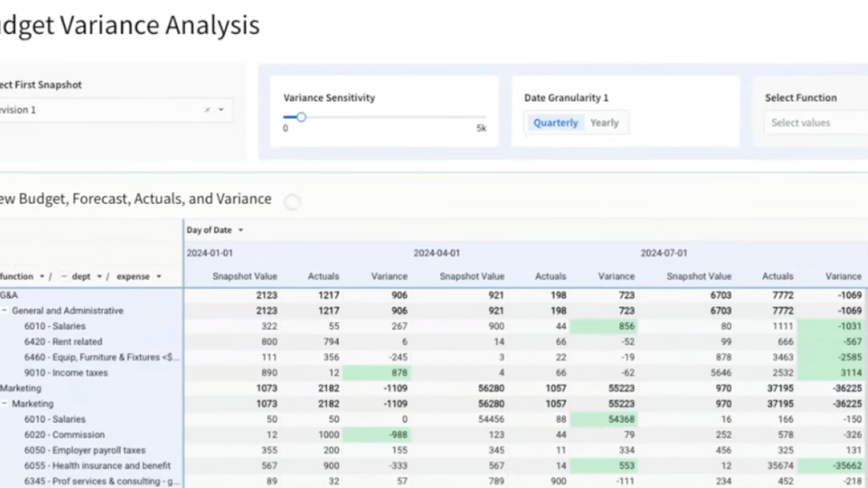The height and width of the screenshot is (488, 868).
Task: Select the General and Administrative row label
Action: (x=68, y=310)
